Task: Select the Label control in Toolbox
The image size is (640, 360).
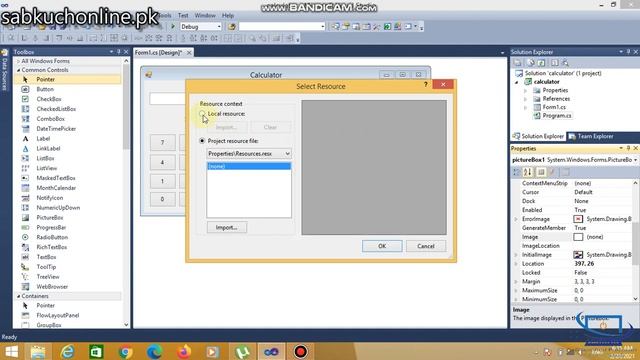Action: point(43,138)
